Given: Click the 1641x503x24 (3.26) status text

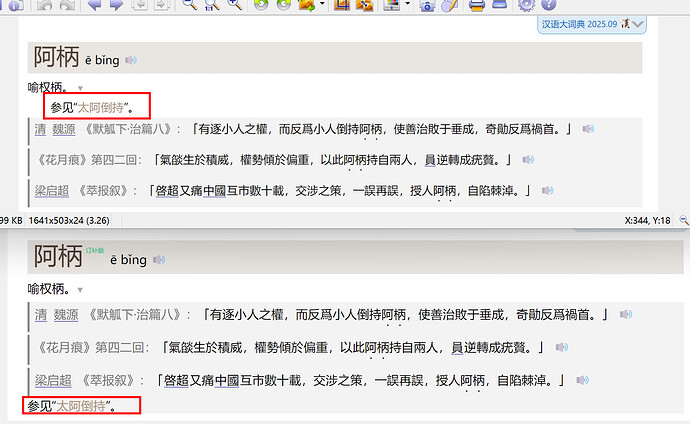Looking at the screenshot, I should tap(69, 220).
